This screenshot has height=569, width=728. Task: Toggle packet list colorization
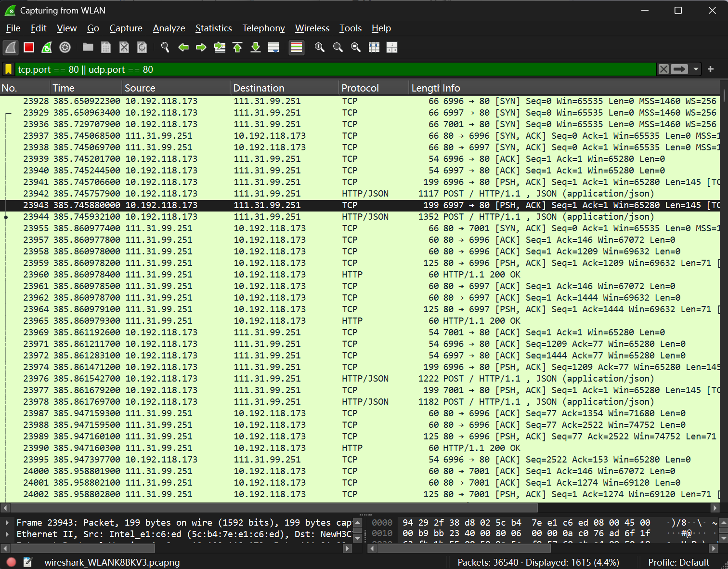(x=297, y=47)
